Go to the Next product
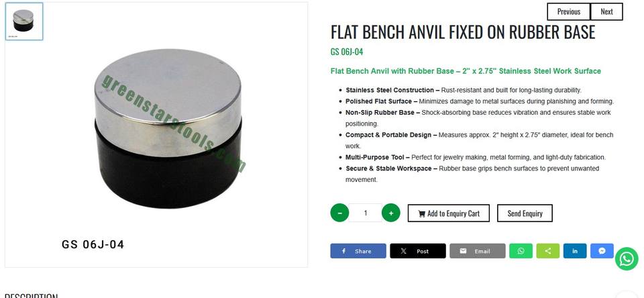Screen dimensions: 644x298 pos(606,11)
